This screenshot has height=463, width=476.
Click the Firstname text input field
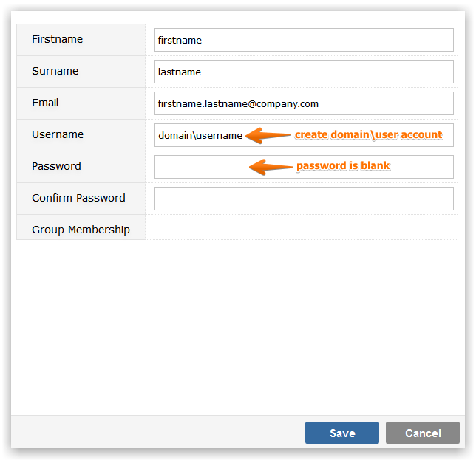coord(304,40)
